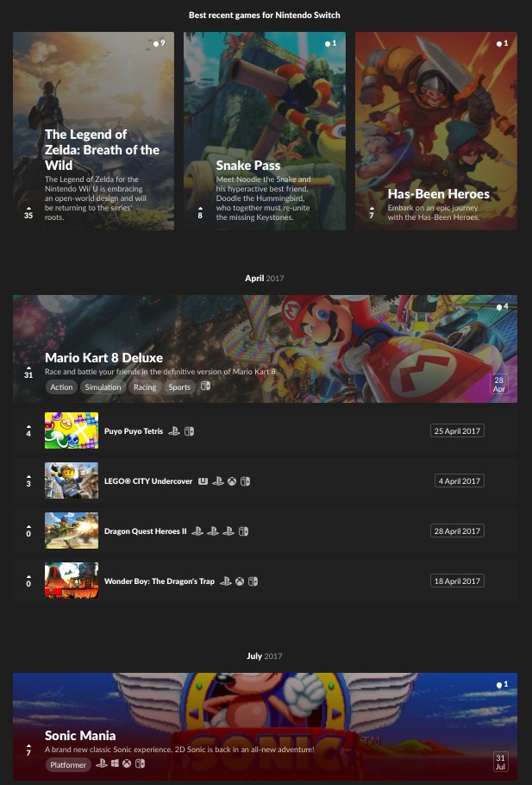Click the 4 April 2017 date badge
This screenshot has height=785, width=532.
point(460,480)
